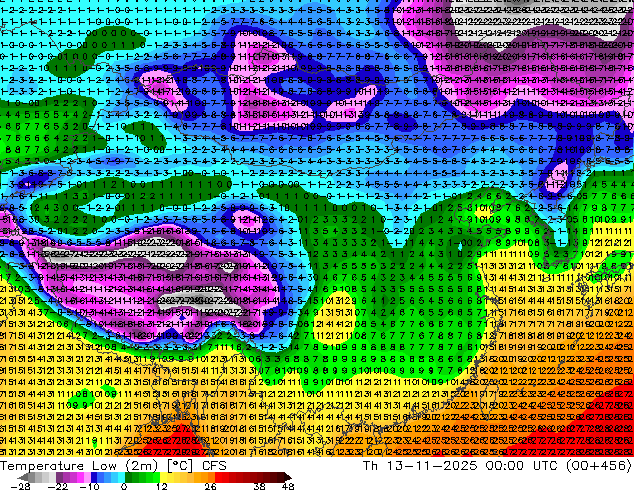634x490 pixels.
Task: Click the 'Temperature Low (2m) [°C] CFS' title
Action: tap(113, 466)
